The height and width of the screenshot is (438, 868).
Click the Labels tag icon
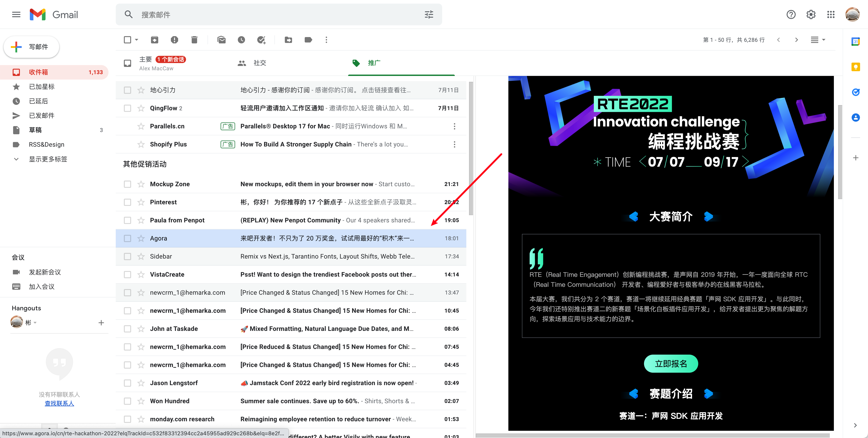pyautogui.click(x=308, y=40)
